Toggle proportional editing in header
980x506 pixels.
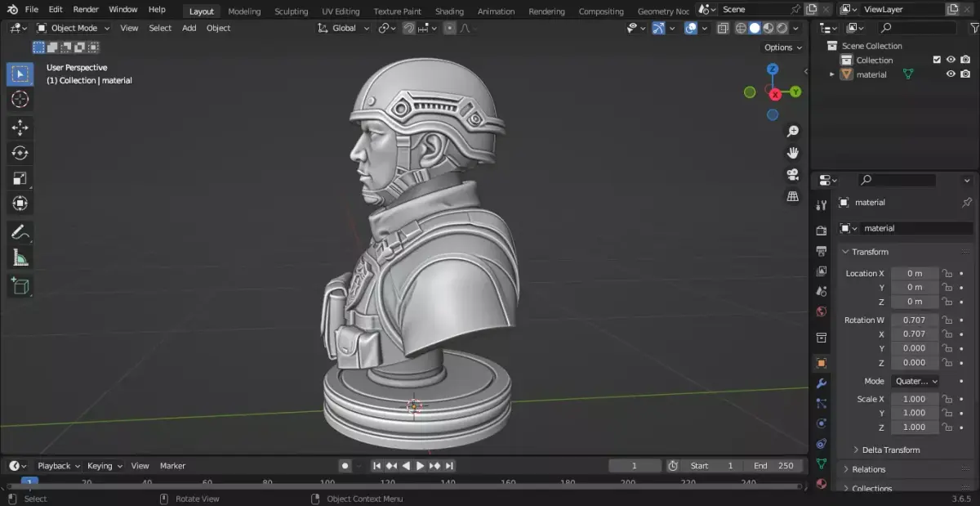449,28
